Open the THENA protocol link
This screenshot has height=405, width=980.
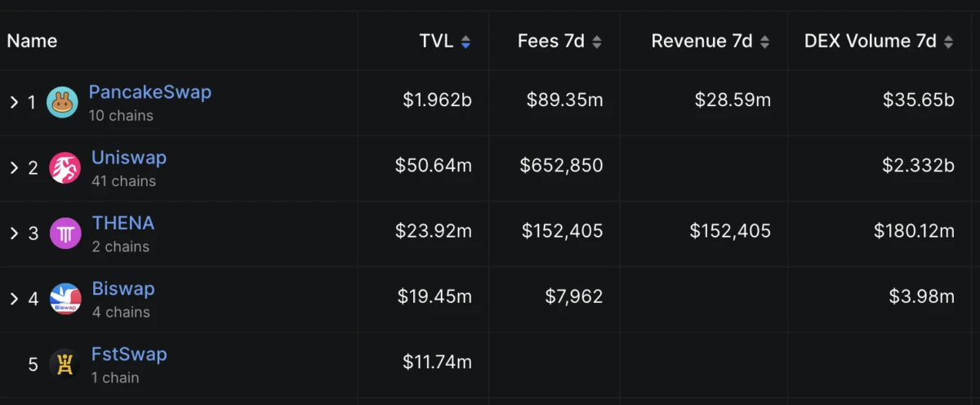[123, 223]
